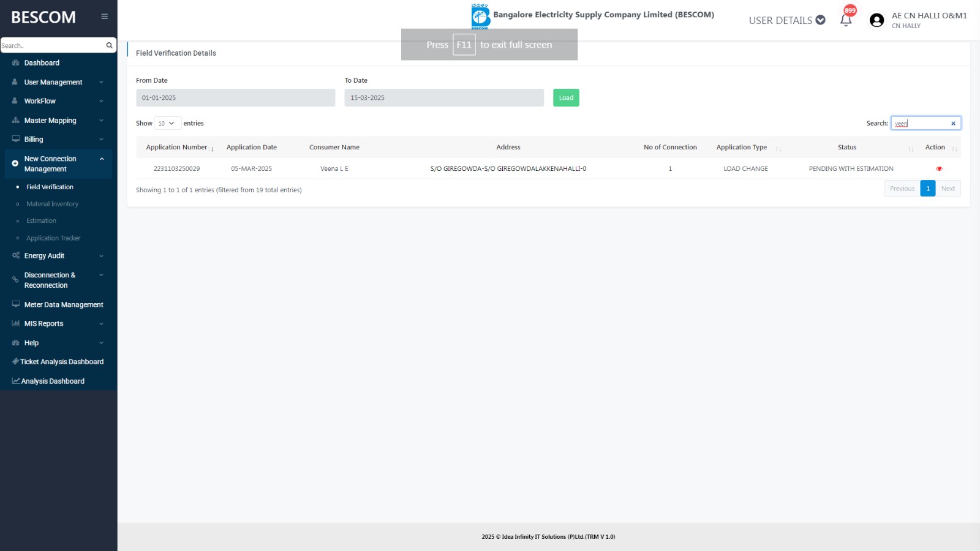Click the From Date field
The width and height of the screenshot is (980, 551).
click(236, 98)
